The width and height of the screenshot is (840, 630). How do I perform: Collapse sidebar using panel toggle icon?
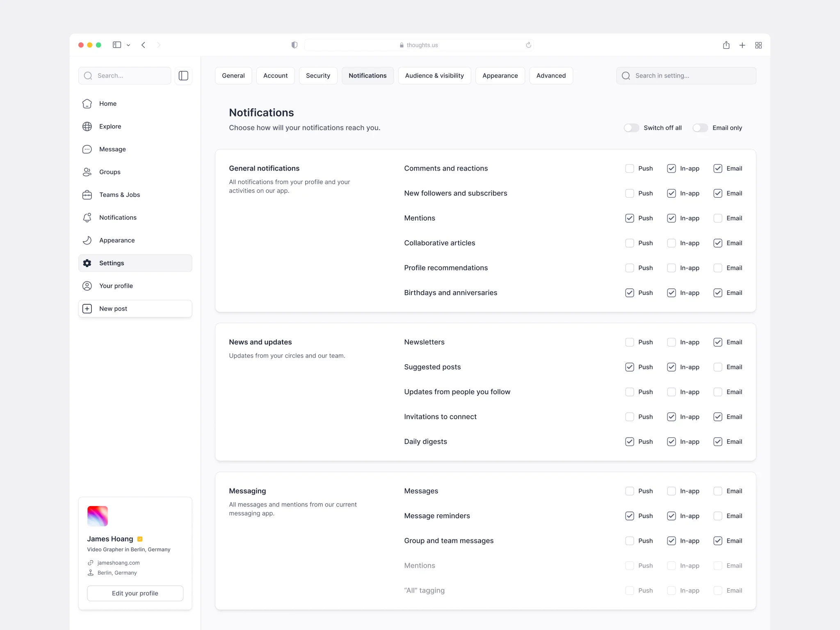point(183,75)
